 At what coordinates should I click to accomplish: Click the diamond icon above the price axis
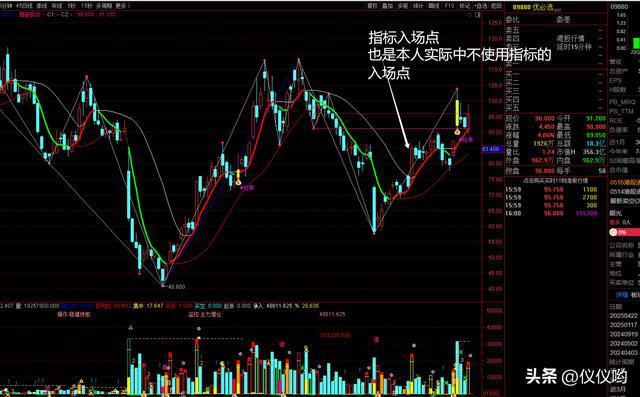469,15
